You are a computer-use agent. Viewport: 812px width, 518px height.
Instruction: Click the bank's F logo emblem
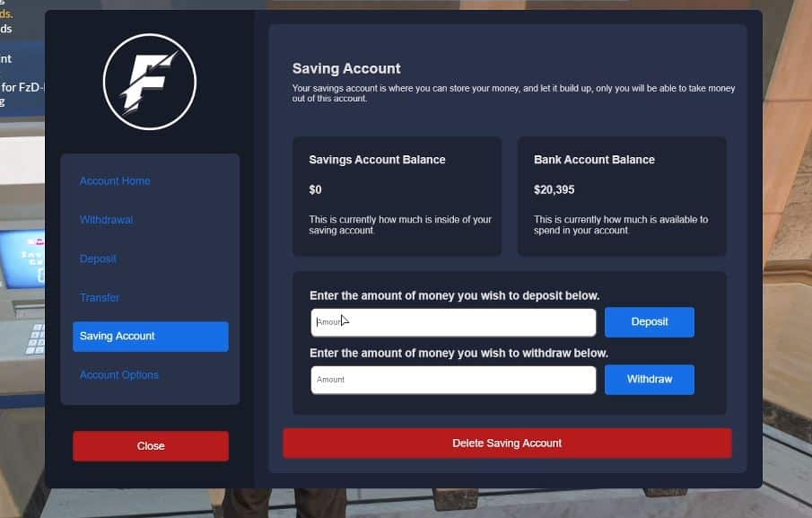tap(150, 81)
